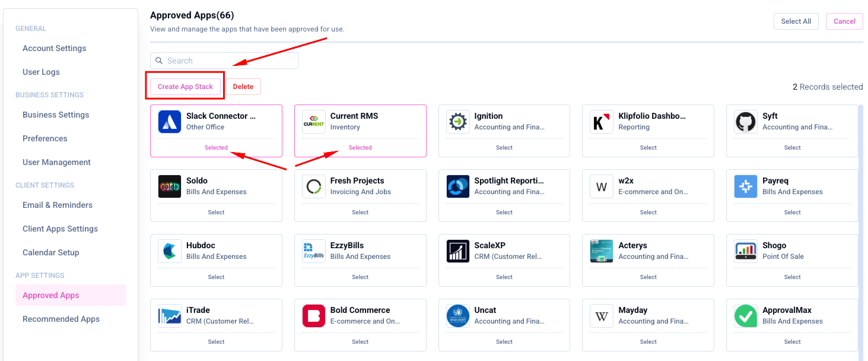Screen dimensions: 868x361
Task: Click the Delete button
Action: click(x=243, y=87)
